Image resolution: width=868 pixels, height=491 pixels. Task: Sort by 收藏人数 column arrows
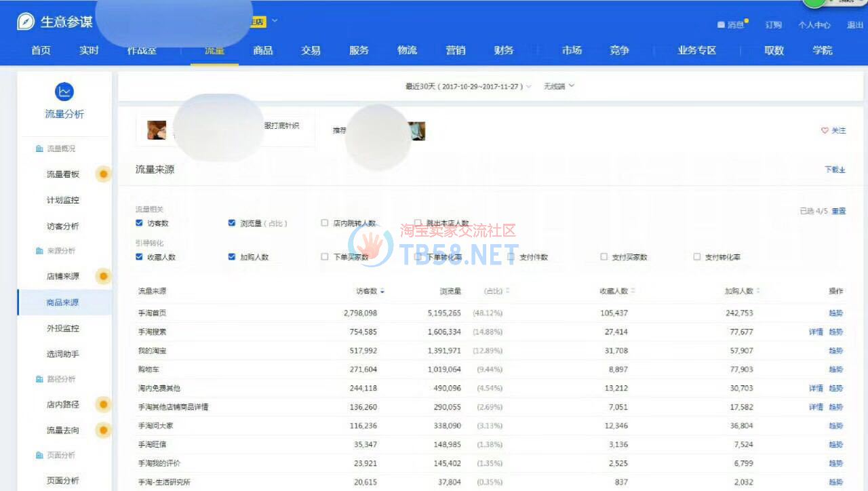[x=633, y=291]
